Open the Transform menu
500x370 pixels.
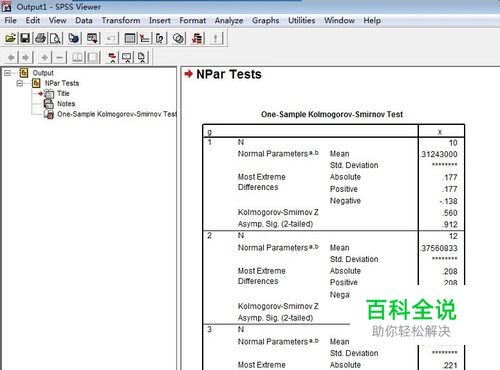pos(121,20)
